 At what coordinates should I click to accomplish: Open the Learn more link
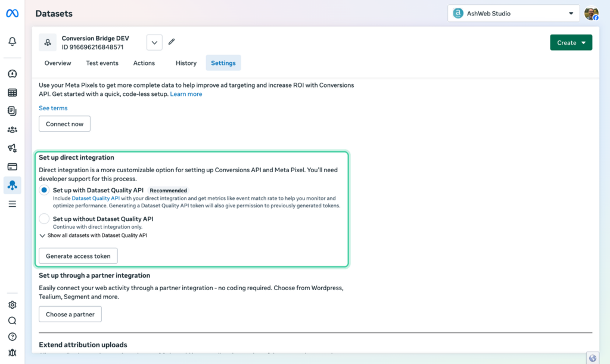[x=186, y=94]
